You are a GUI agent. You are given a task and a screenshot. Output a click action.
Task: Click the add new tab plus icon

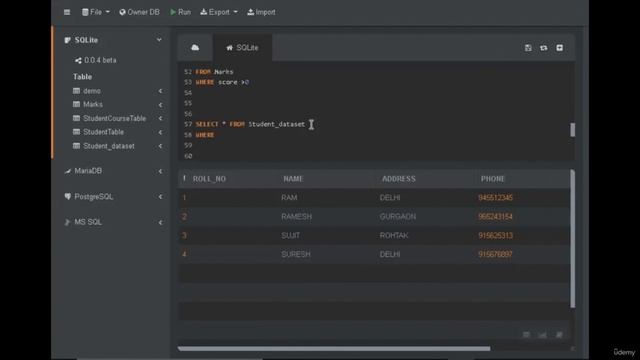(560, 48)
